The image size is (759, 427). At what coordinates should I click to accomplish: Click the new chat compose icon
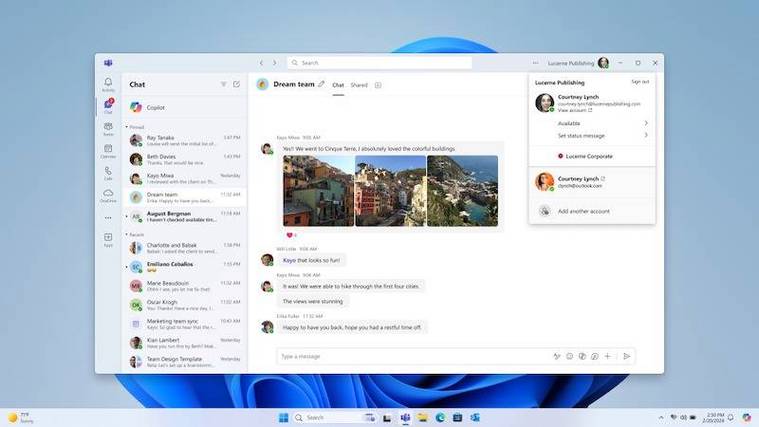[237, 85]
